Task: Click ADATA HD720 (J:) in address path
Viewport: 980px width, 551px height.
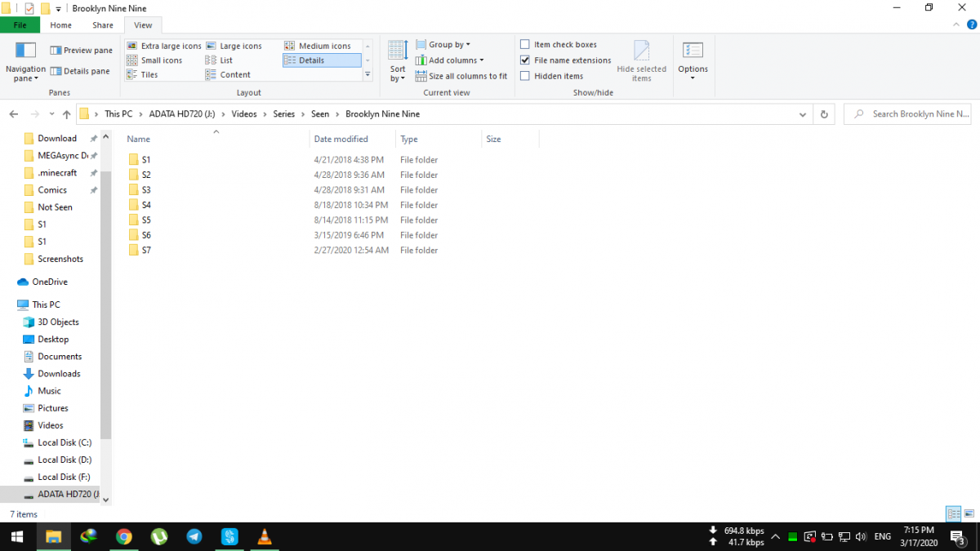Action: [181, 114]
